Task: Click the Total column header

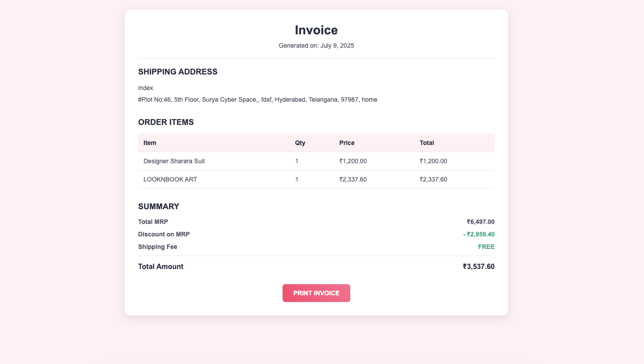Action: [x=427, y=143]
